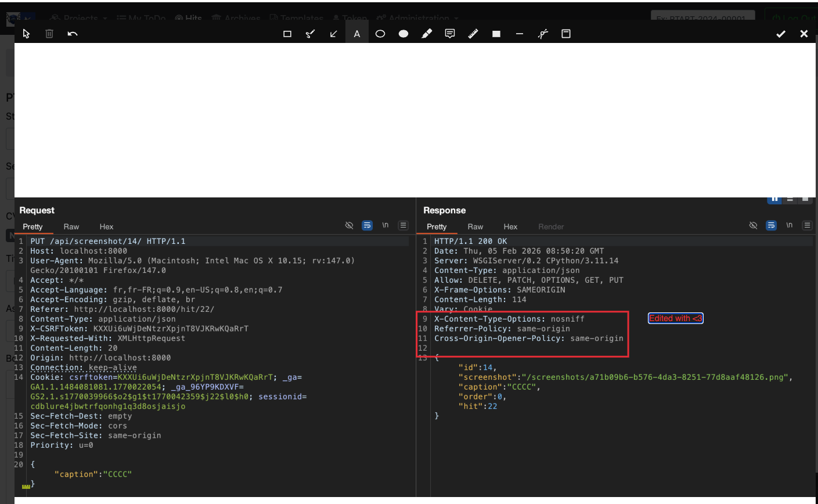Confirm annotations with the checkmark icon

[x=781, y=34]
